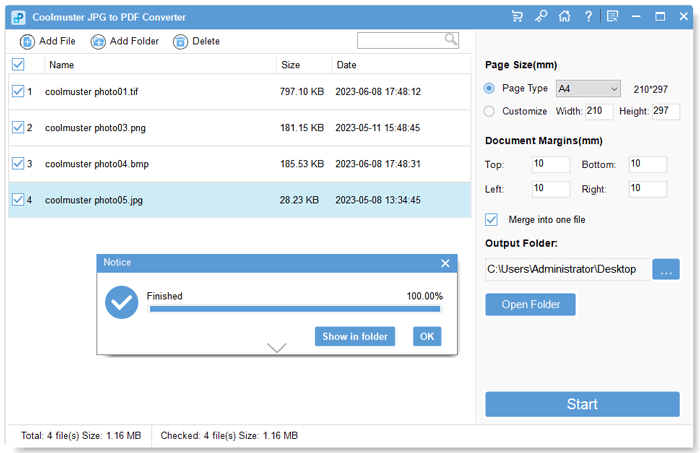Click the search magnifier icon

point(451,40)
